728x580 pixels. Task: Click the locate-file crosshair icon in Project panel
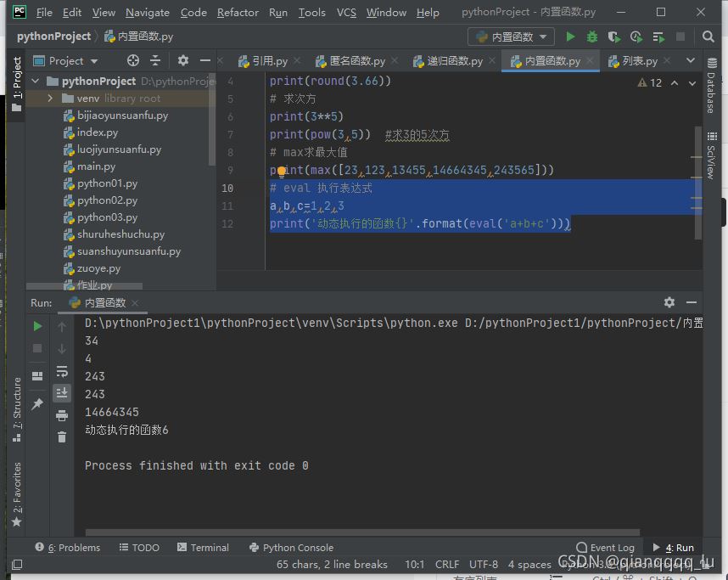[x=132, y=60]
